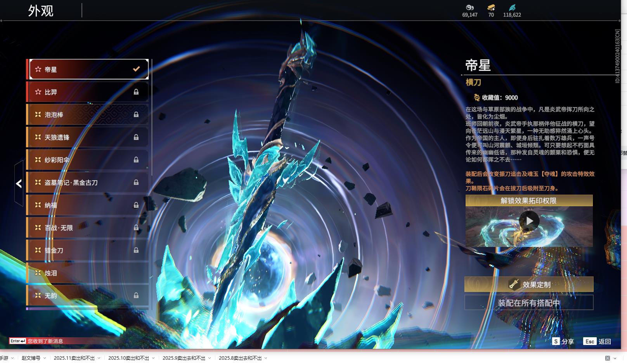The width and height of the screenshot is (627, 364).
Task: Expand the arrow next to 2025.9卖出去和不出 tab
Action: point(210,358)
